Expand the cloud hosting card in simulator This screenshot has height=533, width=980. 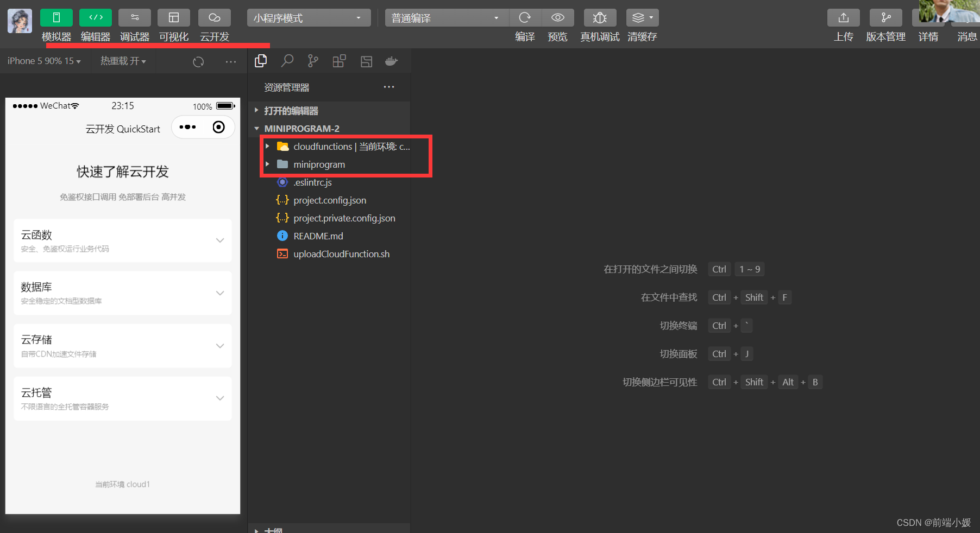[123, 398]
